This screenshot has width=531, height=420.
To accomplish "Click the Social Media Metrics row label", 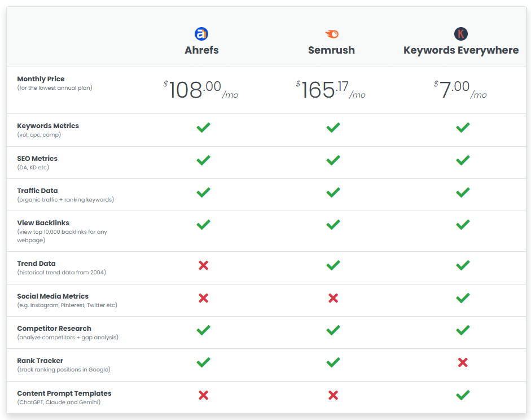I will point(52,296).
